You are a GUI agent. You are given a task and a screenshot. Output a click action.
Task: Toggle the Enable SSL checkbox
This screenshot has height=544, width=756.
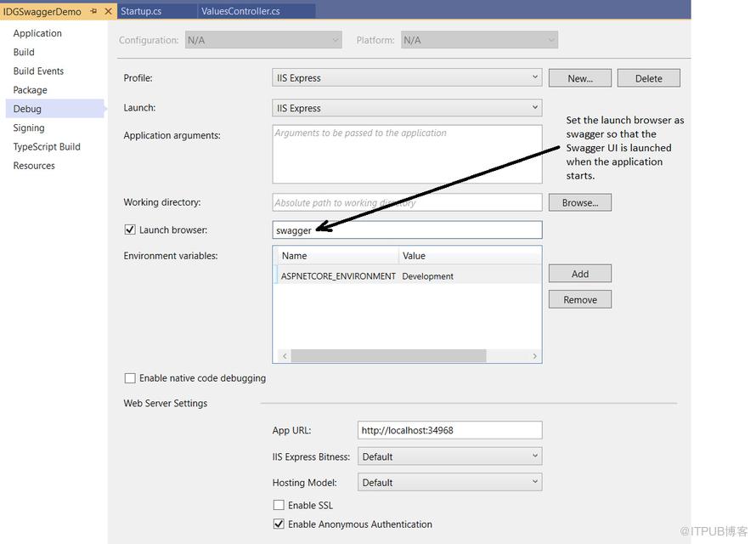tap(279, 505)
